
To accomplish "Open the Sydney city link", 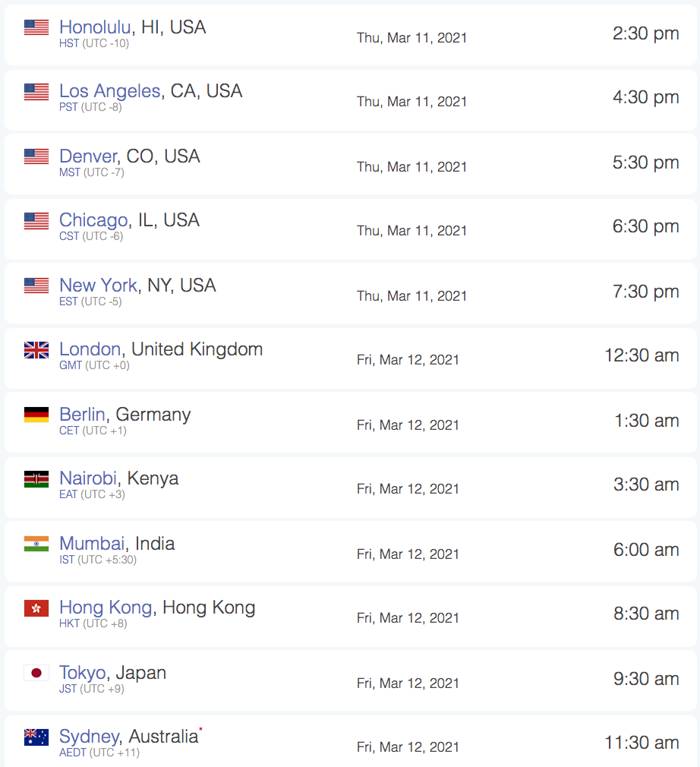I will pos(90,737).
